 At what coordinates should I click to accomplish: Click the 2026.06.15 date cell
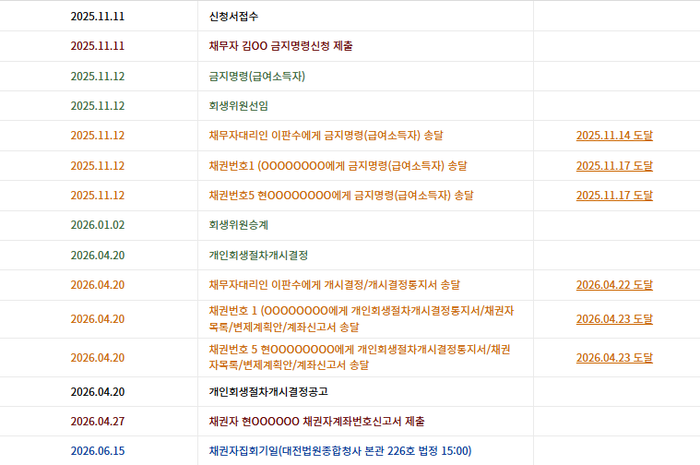coord(98,451)
